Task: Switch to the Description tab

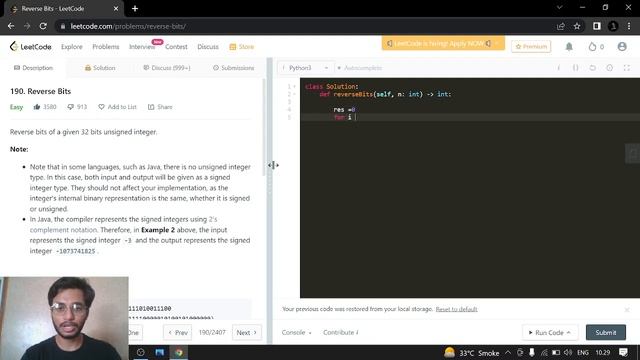Action: pos(33,68)
